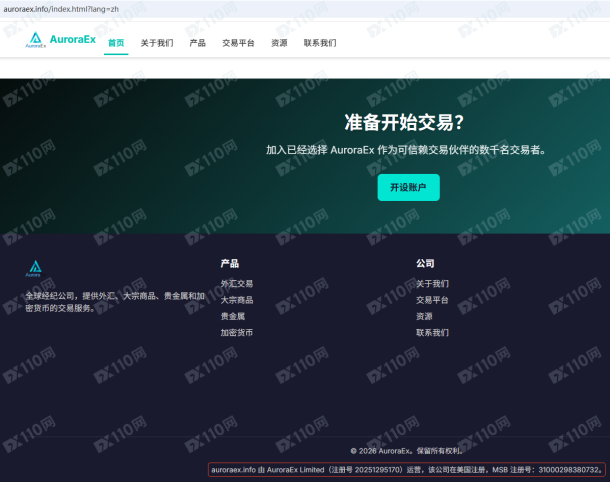Click the AuroraEx brand name in header
The image size is (610, 482).
click(x=73, y=39)
